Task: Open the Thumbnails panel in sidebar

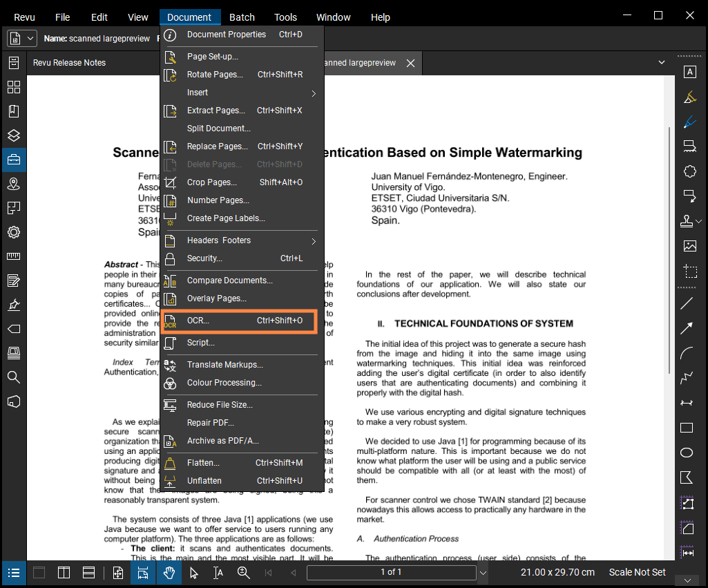Action: 13,87
